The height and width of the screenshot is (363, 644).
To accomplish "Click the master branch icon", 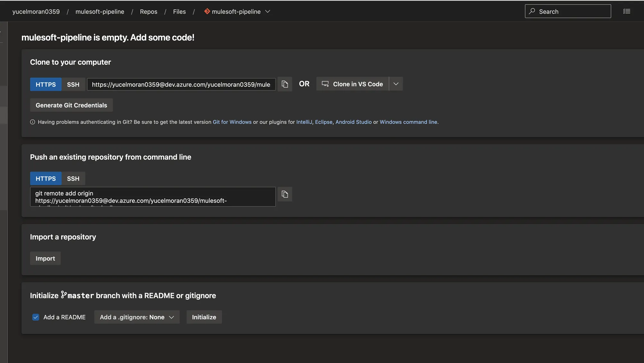I will (x=64, y=295).
